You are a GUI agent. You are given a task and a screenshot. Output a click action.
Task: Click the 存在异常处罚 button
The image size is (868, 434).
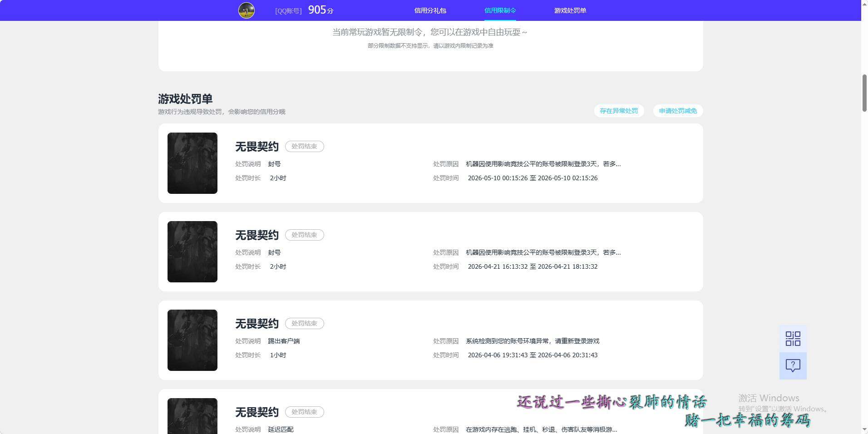pyautogui.click(x=619, y=111)
